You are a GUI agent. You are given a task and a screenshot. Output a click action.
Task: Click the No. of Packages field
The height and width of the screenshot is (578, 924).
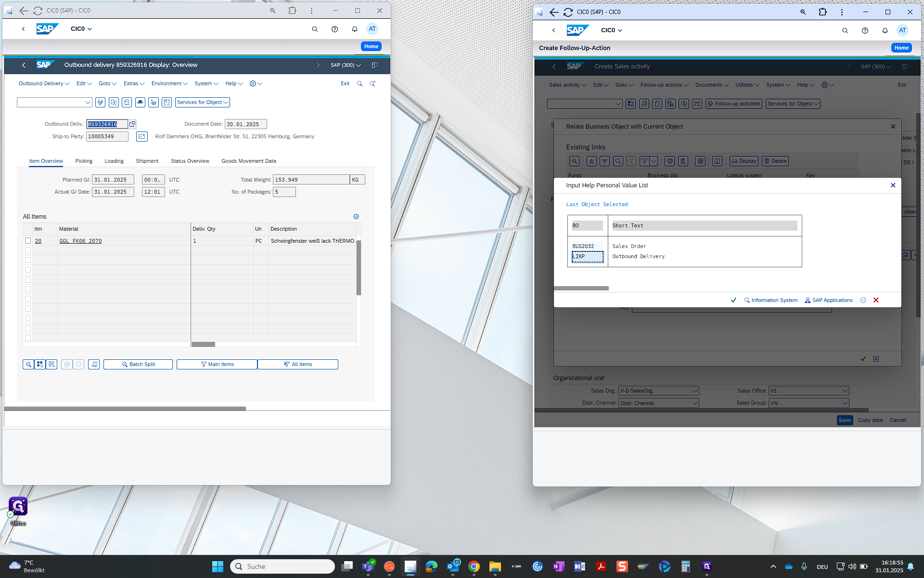(x=284, y=192)
